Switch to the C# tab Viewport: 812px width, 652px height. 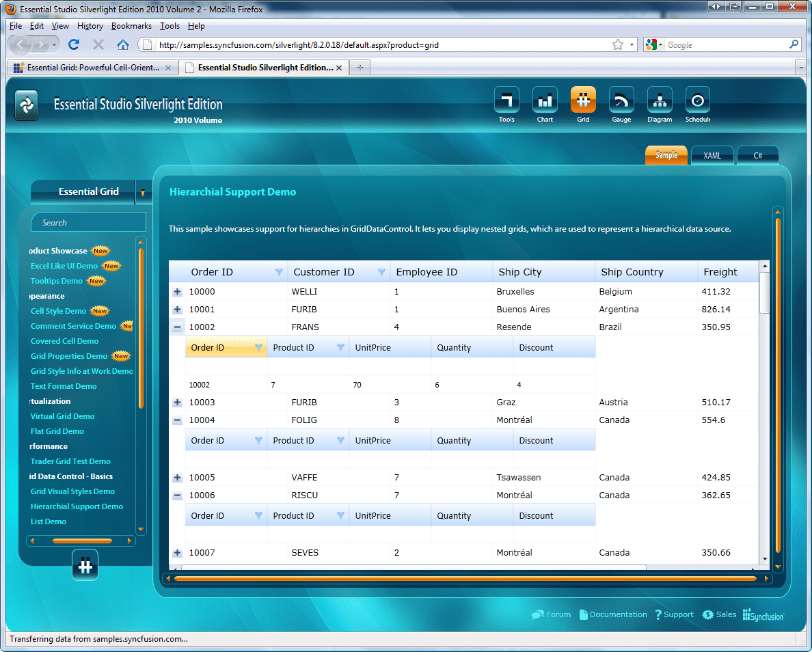[x=757, y=156]
